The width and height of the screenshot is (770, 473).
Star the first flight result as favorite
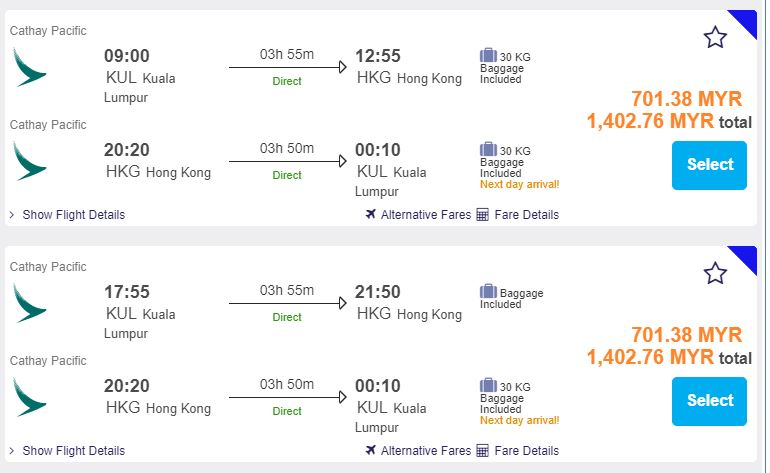tap(715, 38)
